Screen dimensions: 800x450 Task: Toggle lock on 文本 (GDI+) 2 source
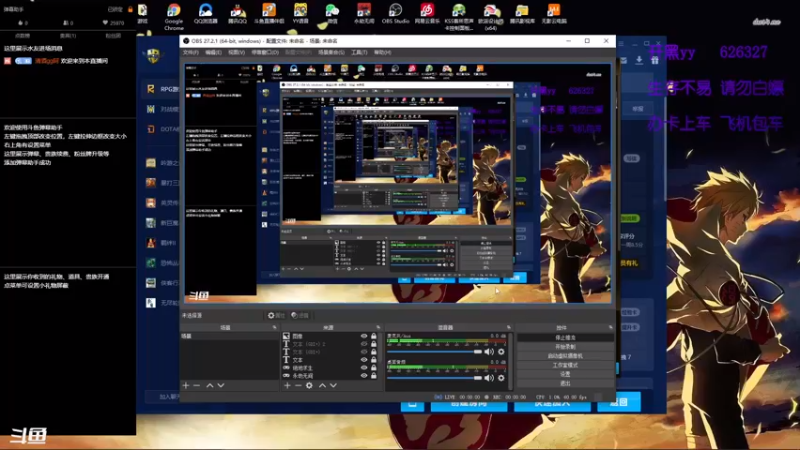(x=374, y=344)
